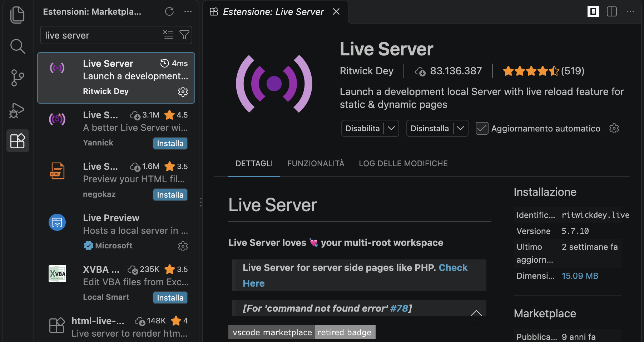Toggle Aggiornamento automatico checkbox

point(482,128)
